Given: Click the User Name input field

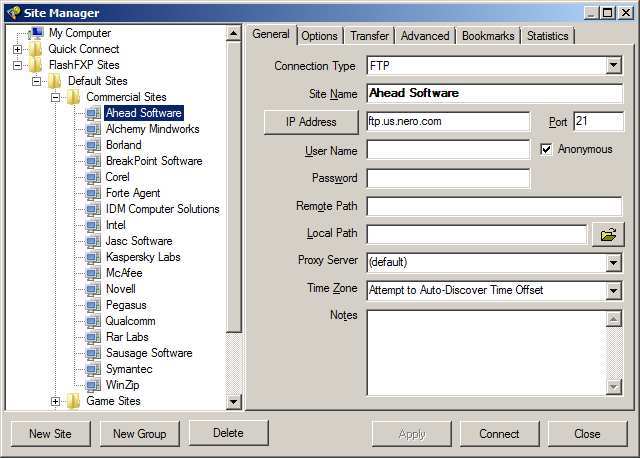Looking at the screenshot, I should 447,150.
